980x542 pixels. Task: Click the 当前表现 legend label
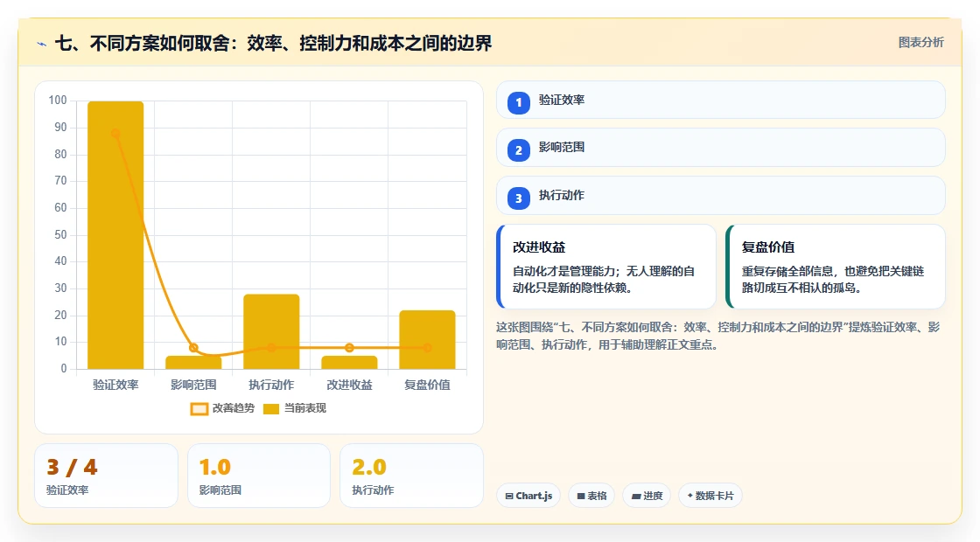(305, 408)
